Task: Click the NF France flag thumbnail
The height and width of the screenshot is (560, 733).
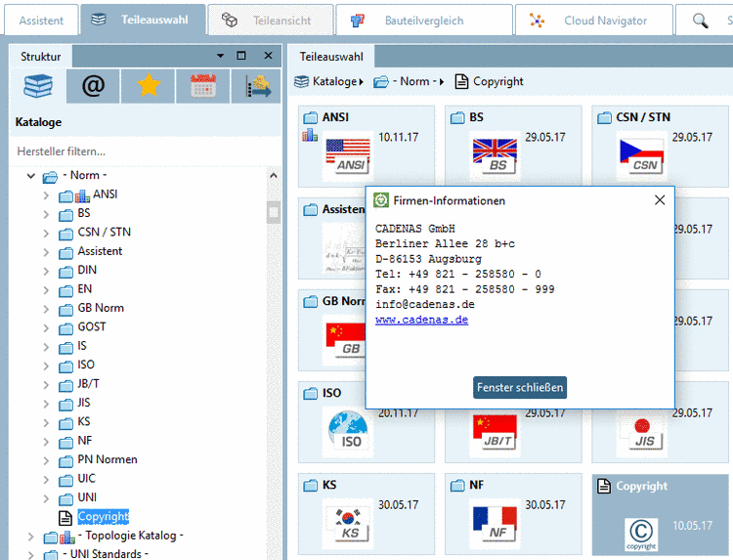Action: [495, 524]
